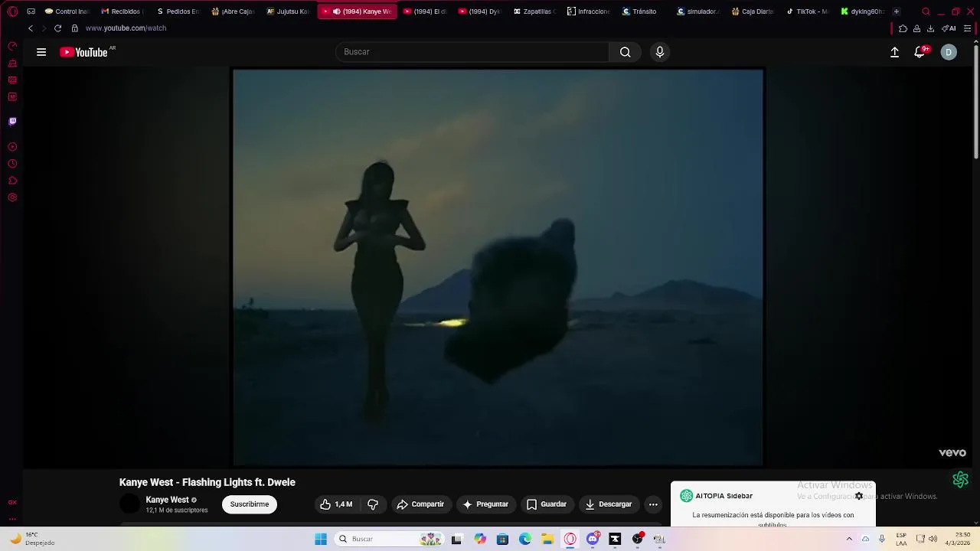980x551 pixels.
Task: Like the Flashing Lights video
Action: [336, 504]
